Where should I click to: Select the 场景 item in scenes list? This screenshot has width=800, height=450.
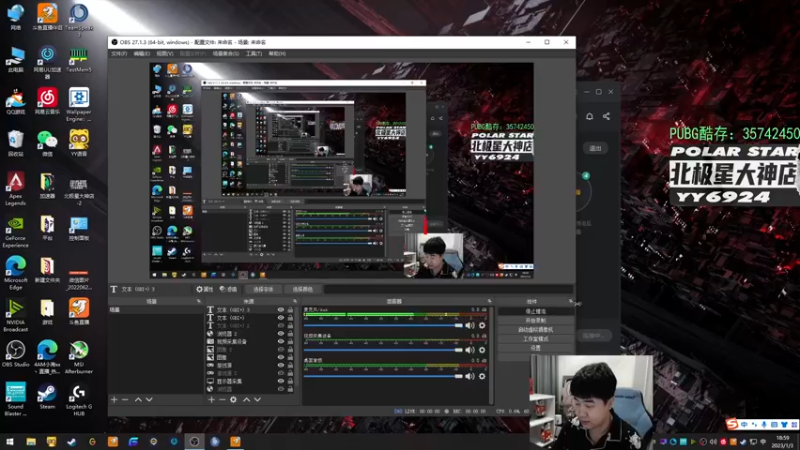(155, 310)
